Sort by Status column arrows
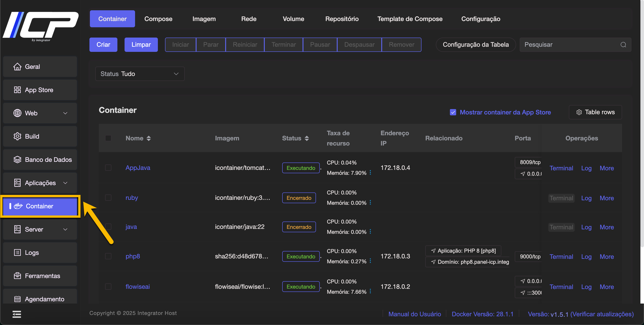644x325 pixels. tap(307, 138)
